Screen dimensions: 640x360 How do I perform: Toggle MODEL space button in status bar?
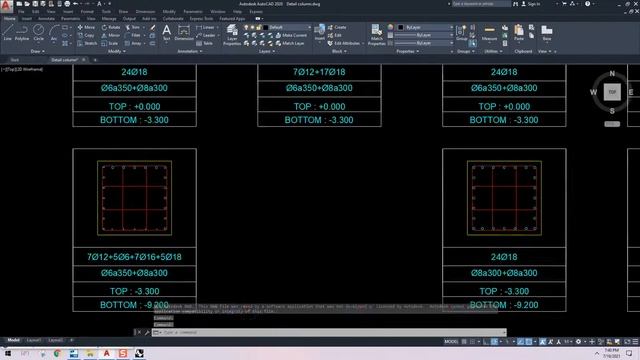(x=451, y=342)
